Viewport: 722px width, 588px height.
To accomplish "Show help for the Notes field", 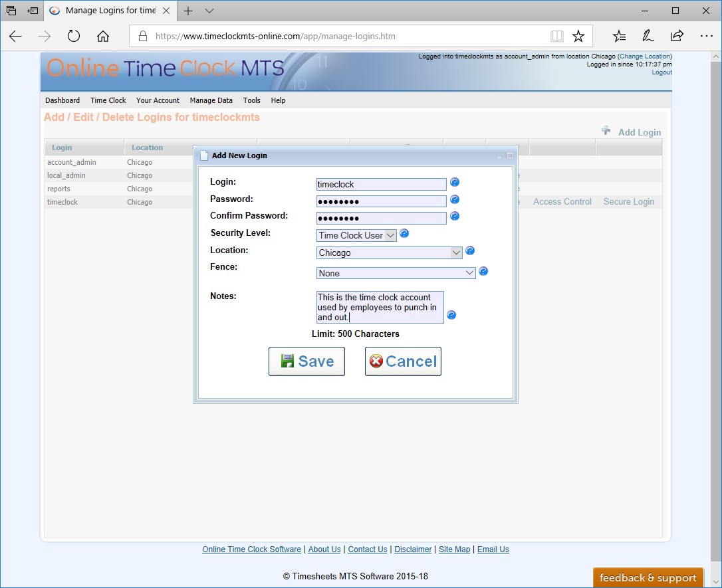I will [451, 315].
